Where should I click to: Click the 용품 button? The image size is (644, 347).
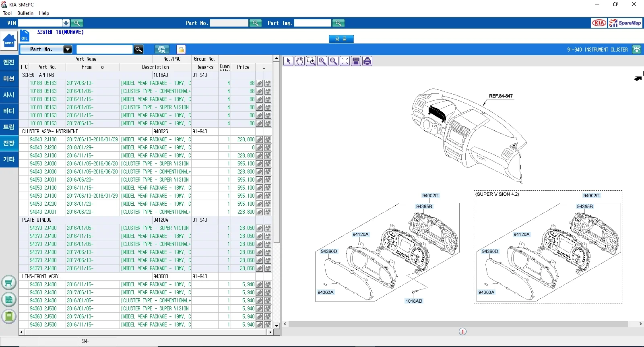coord(341,39)
